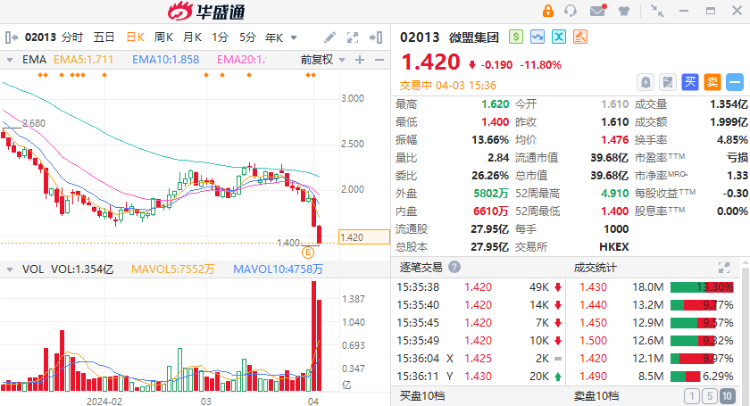Click the blue 买 buy button
This screenshot has width=750, height=406.
(690, 82)
